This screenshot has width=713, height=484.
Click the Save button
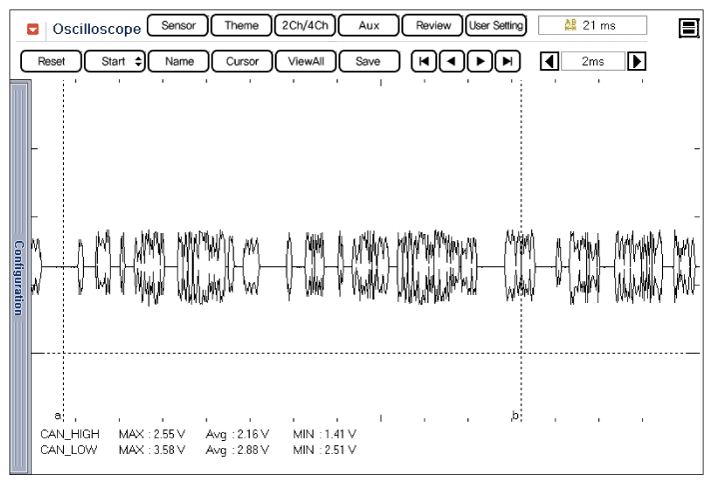368,61
